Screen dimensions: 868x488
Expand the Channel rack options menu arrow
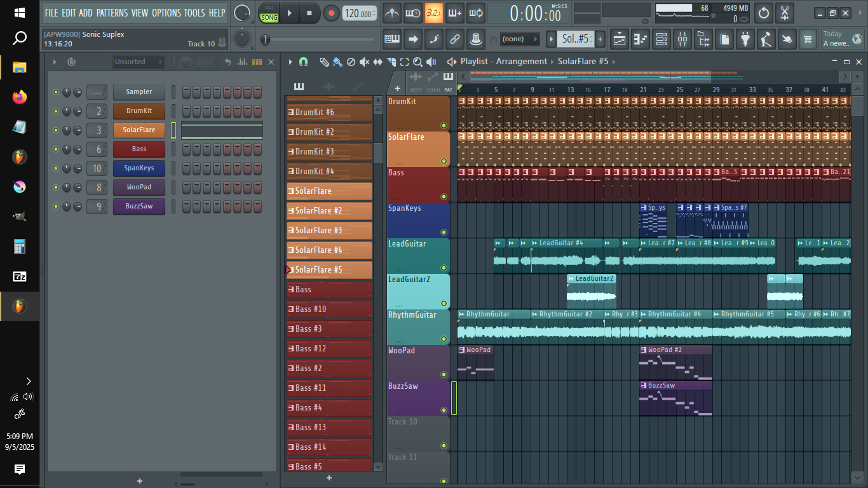click(55, 62)
